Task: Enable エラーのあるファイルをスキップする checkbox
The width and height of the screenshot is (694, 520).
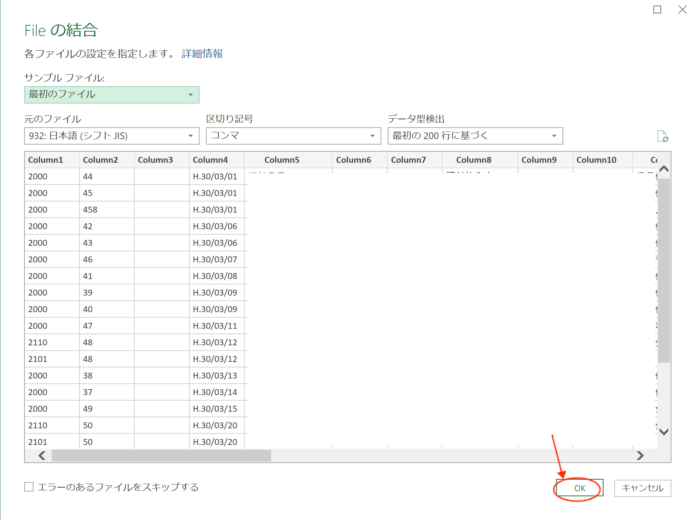Action: tap(30, 487)
